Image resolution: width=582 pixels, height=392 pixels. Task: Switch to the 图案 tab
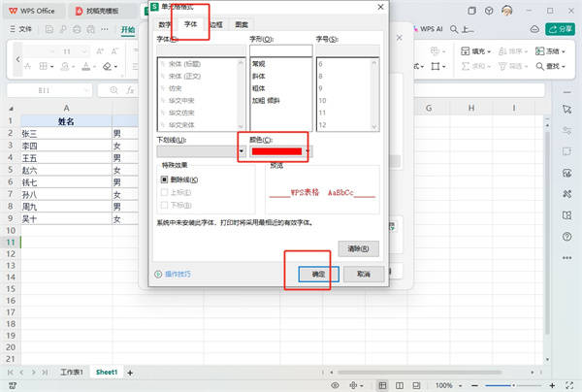242,23
